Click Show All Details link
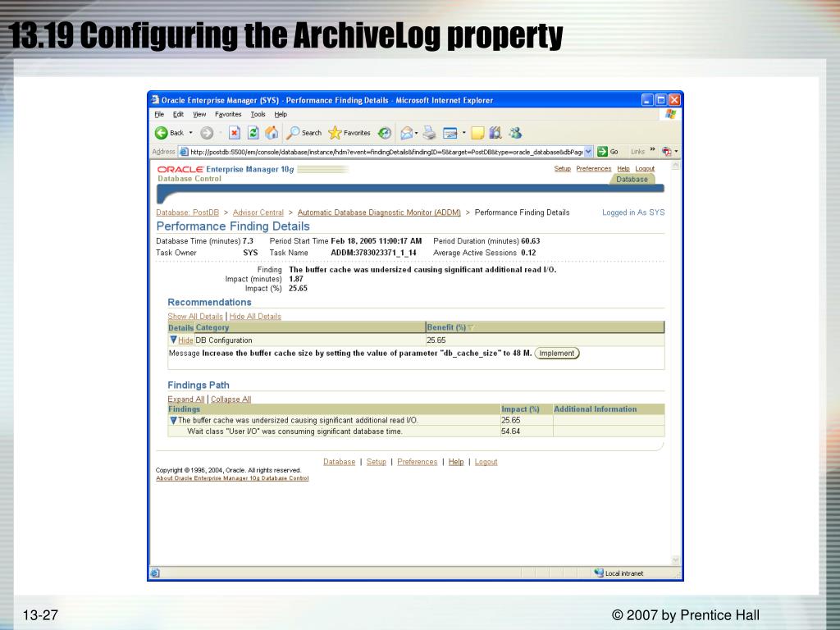 [195, 317]
